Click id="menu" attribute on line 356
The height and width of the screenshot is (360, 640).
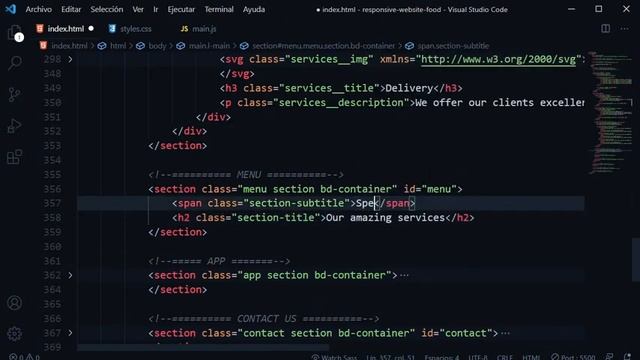click(430, 189)
